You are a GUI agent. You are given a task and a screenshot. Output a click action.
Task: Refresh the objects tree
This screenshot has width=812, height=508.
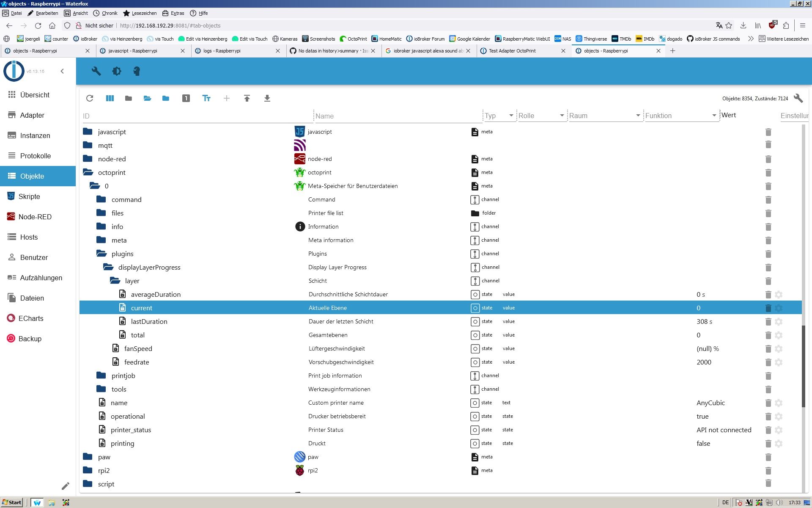click(90, 98)
